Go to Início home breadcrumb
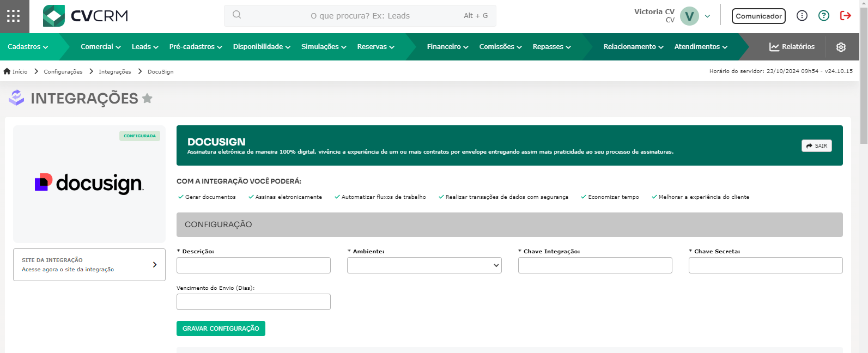Image resolution: width=868 pixels, height=353 pixels. pyautogui.click(x=15, y=71)
